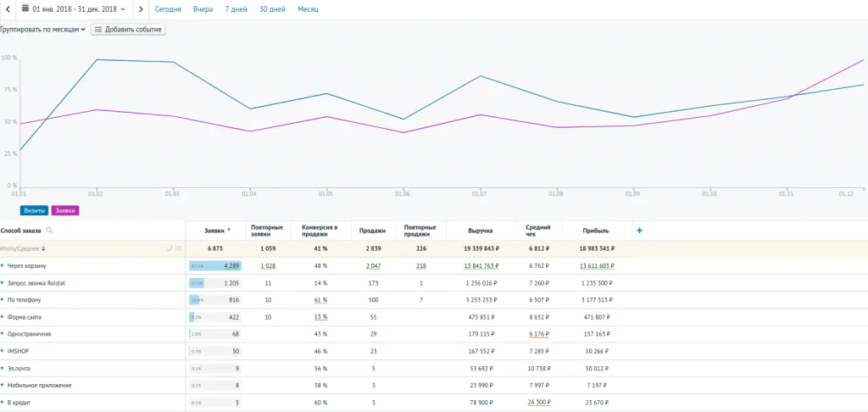Screen dimensions: 868x412
Task: Open the date range dropdown
Action: (x=76, y=9)
